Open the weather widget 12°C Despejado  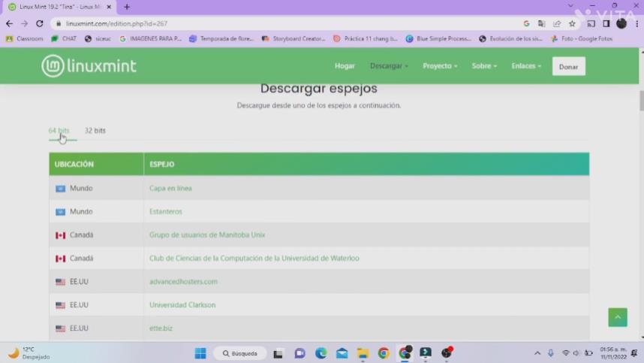tap(29, 353)
